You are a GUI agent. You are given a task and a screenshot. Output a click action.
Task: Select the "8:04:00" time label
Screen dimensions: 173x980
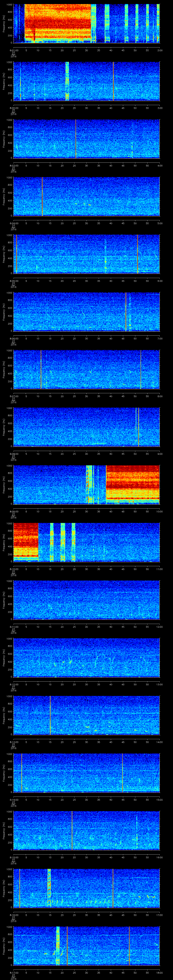(x=14, y=223)
